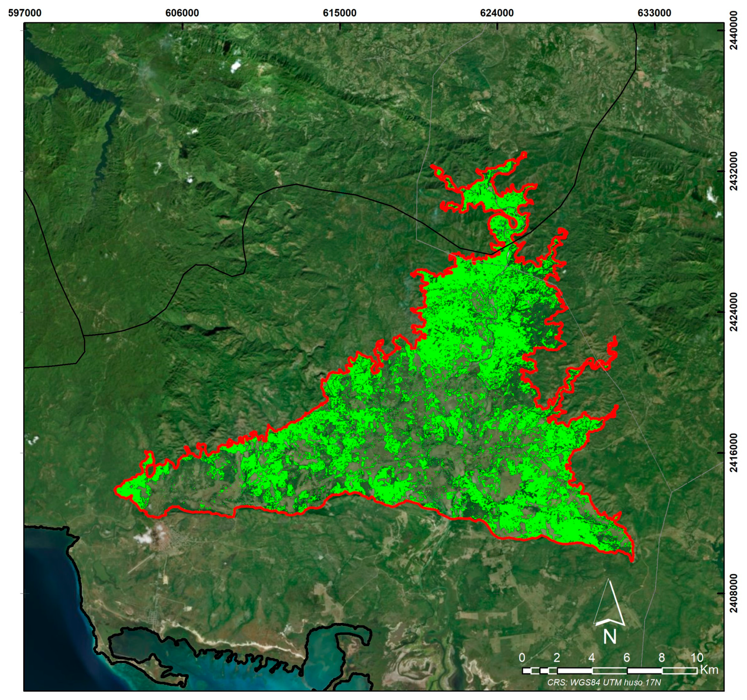Click the 2416000 northing label
747x700 pixels.
pos(734,453)
